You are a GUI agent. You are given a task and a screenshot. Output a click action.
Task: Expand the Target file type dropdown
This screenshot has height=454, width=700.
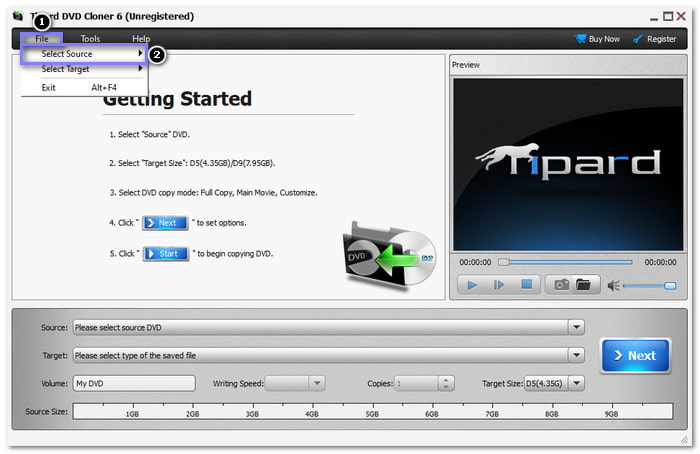tap(576, 355)
